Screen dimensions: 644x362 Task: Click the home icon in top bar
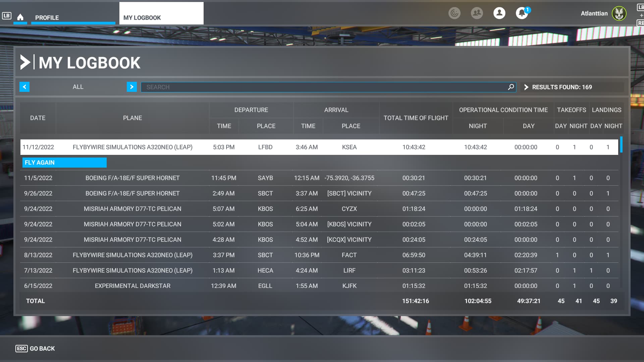pyautogui.click(x=20, y=17)
